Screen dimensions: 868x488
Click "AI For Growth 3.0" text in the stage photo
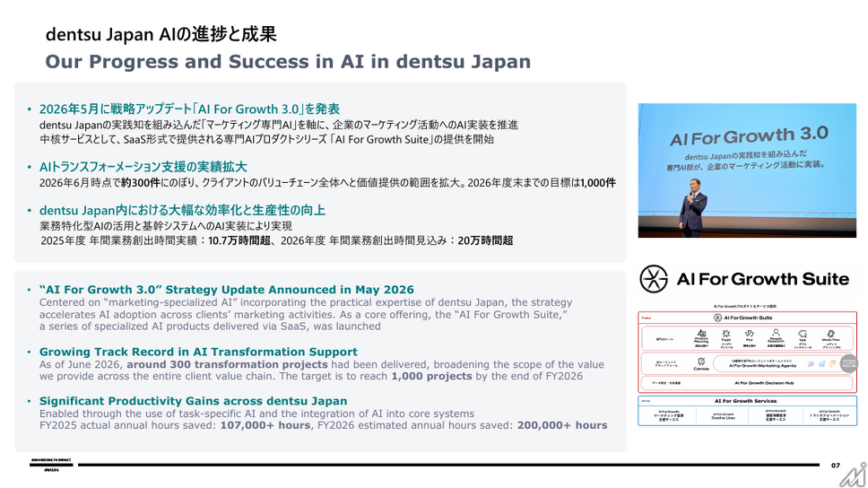point(749,135)
